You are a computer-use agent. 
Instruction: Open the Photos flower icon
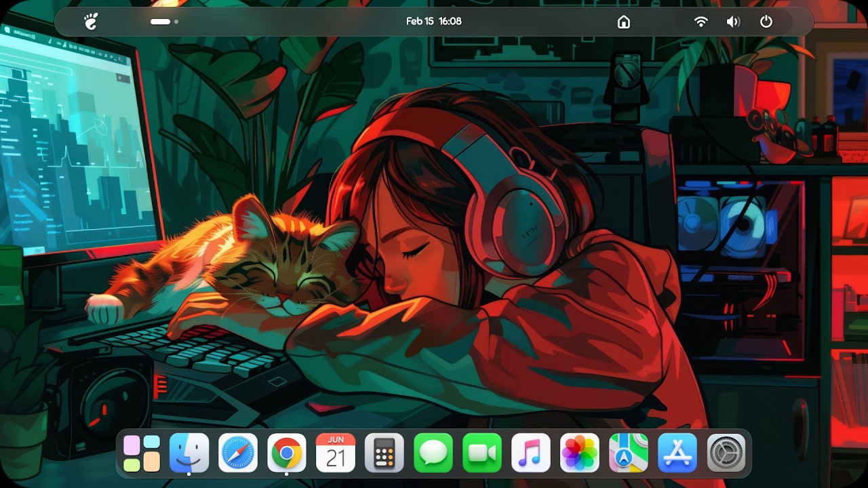pos(580,453)
